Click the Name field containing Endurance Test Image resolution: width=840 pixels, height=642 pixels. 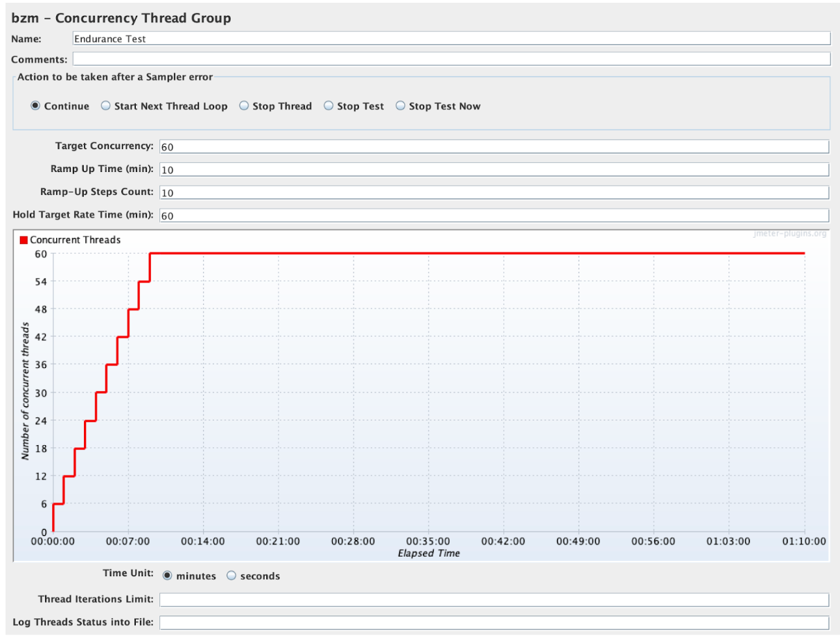450,39
